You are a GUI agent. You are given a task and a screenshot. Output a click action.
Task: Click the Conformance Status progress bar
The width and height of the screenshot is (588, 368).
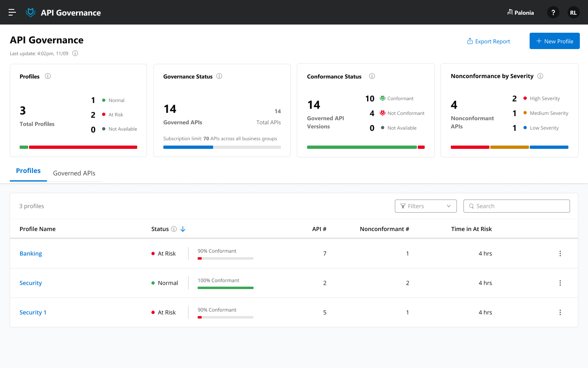point(366,147)
